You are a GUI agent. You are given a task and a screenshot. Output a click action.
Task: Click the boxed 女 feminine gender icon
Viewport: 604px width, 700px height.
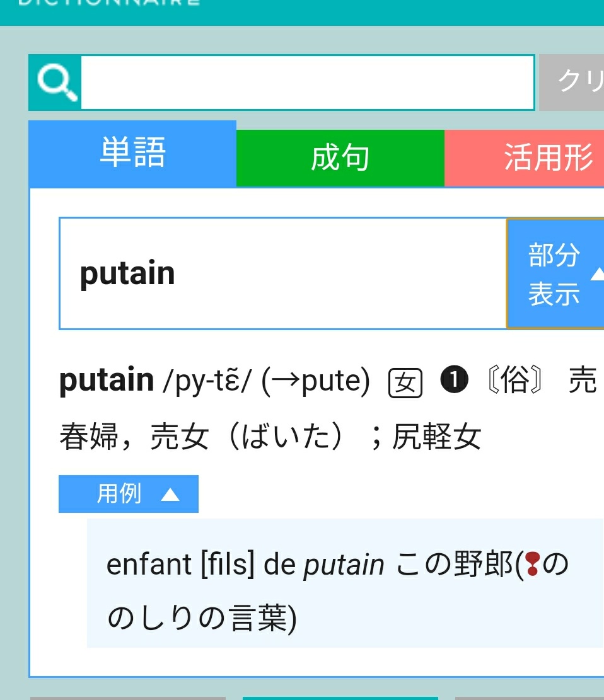405,383
